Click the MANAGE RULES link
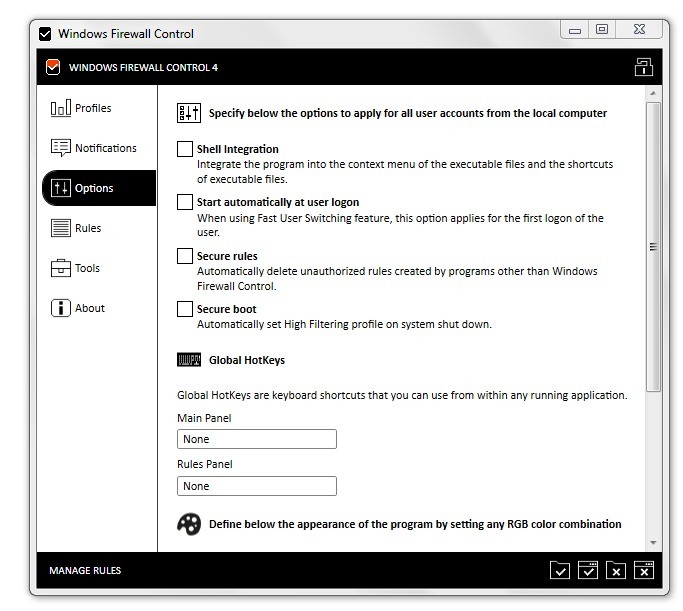This screenshot has width=683, height=611. [85, 570]
